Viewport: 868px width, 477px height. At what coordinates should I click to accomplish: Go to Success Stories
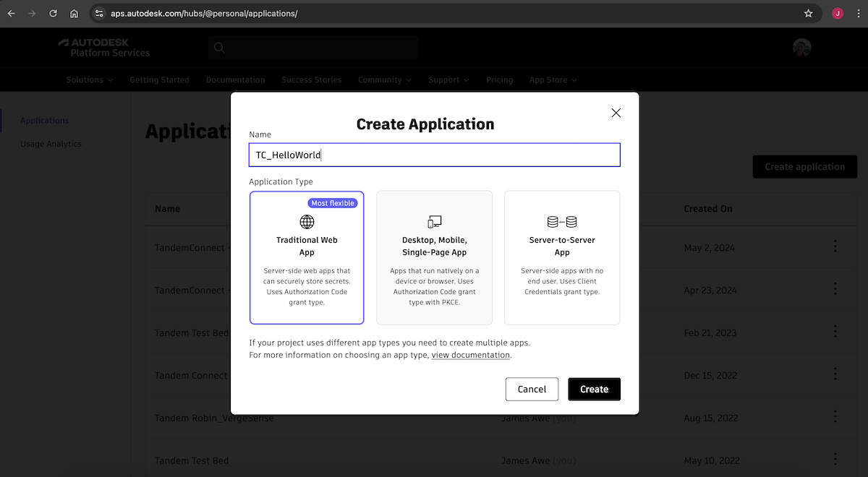311,79
